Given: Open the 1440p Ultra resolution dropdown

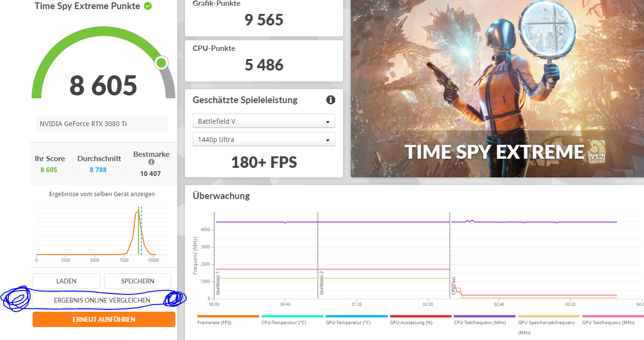Looking at the screenshot, I should tap(264, 140).
